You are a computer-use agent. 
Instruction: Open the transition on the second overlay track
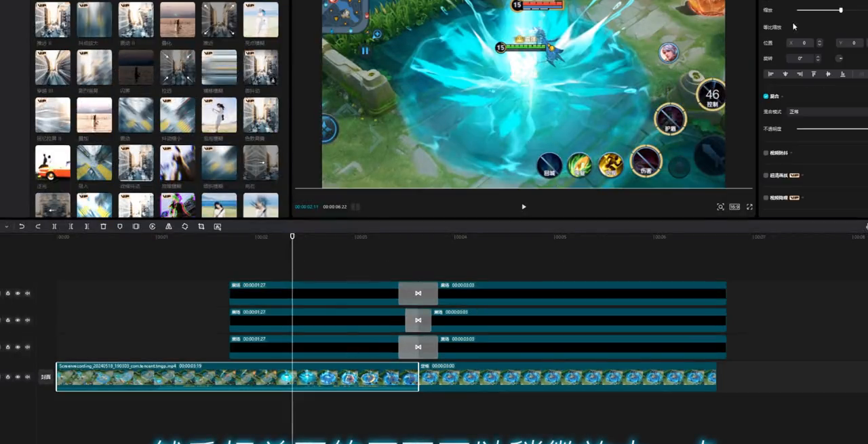418,320
